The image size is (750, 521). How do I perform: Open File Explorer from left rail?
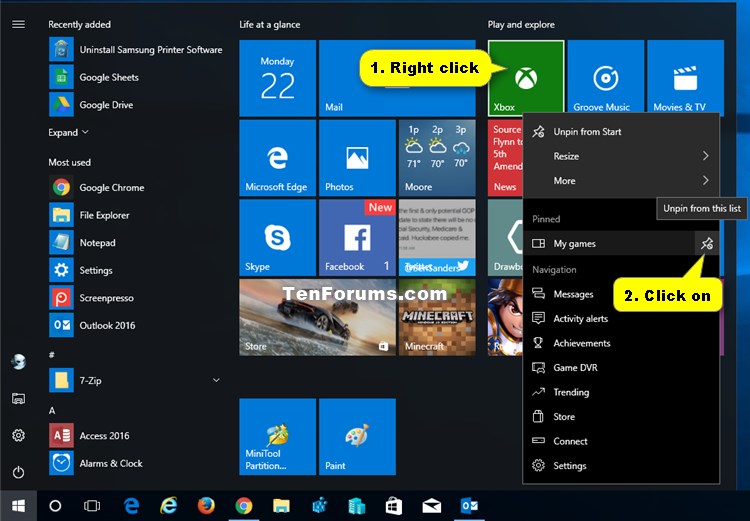coord(19,398)
